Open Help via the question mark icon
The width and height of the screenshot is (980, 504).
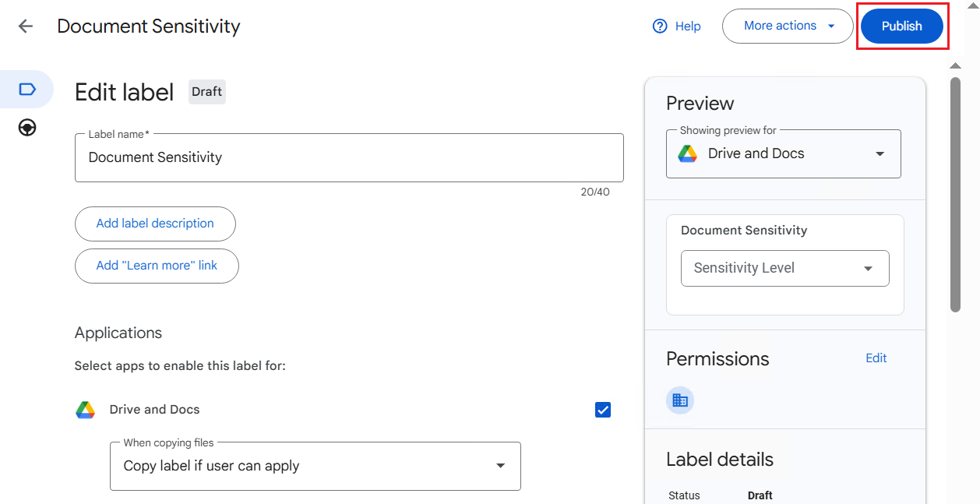658,26
